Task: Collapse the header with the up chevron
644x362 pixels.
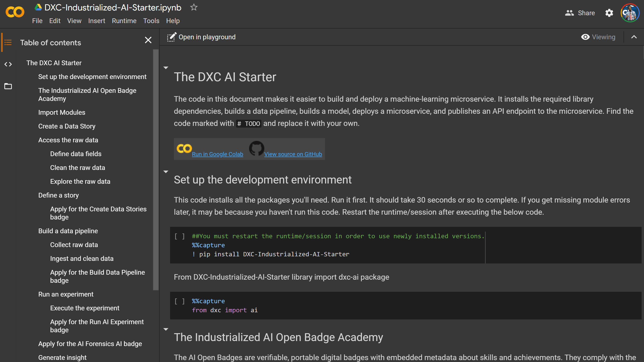Action: [x=634, y=37]
